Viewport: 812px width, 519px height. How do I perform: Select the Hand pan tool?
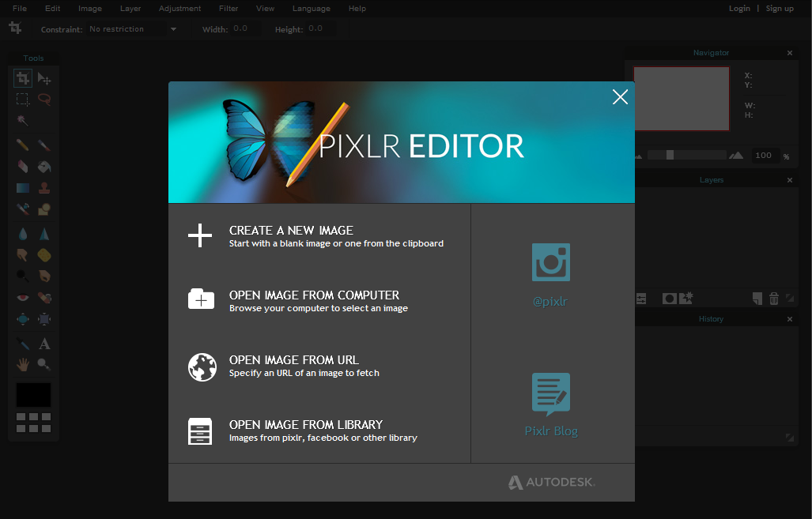[x=23, y=365]
